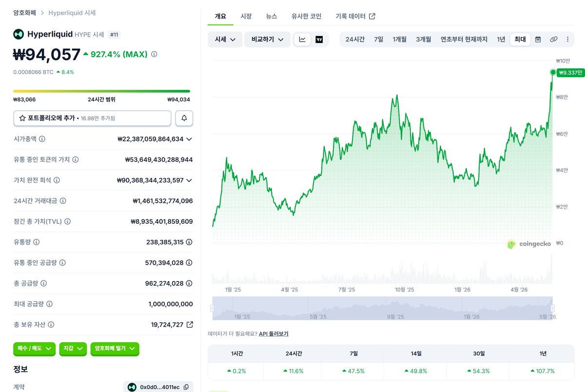This screenshot has height=392, width=585.
Task: Click the 포트폴리오에 추가 button
Action: point(92,118)
